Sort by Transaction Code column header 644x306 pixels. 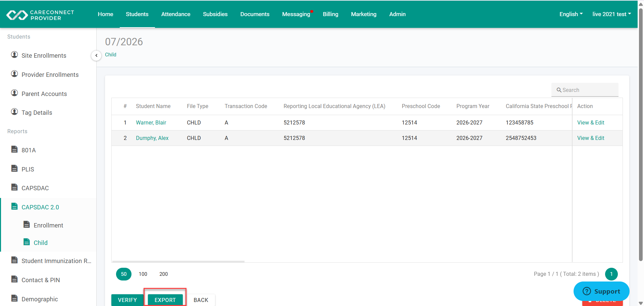(x=246, y=106)
